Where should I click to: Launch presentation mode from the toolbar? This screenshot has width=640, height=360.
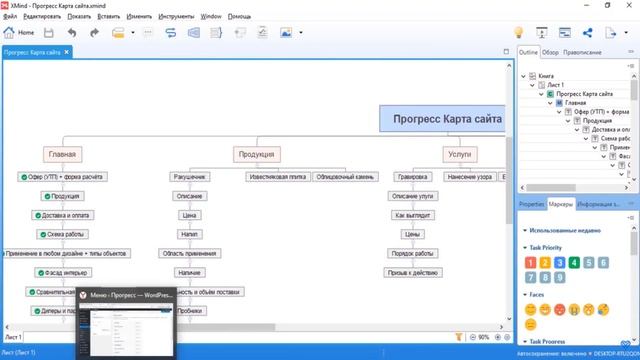click(542, 33)
